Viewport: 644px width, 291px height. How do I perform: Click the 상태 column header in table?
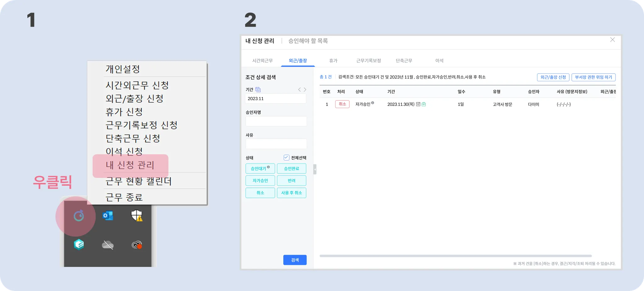pos(359,92)
